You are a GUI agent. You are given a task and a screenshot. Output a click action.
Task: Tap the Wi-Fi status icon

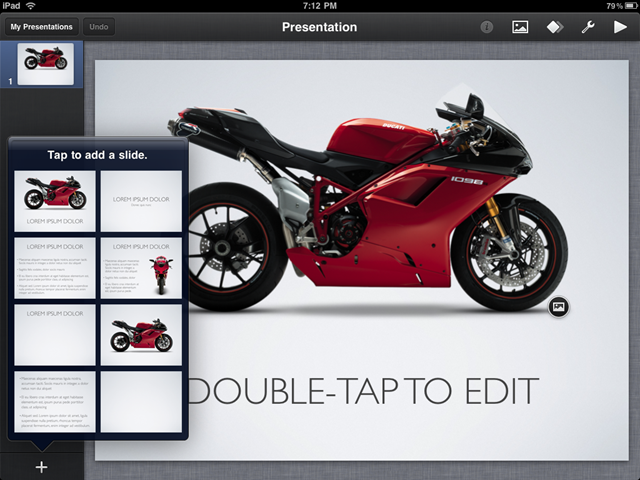[x=31, y=6]
